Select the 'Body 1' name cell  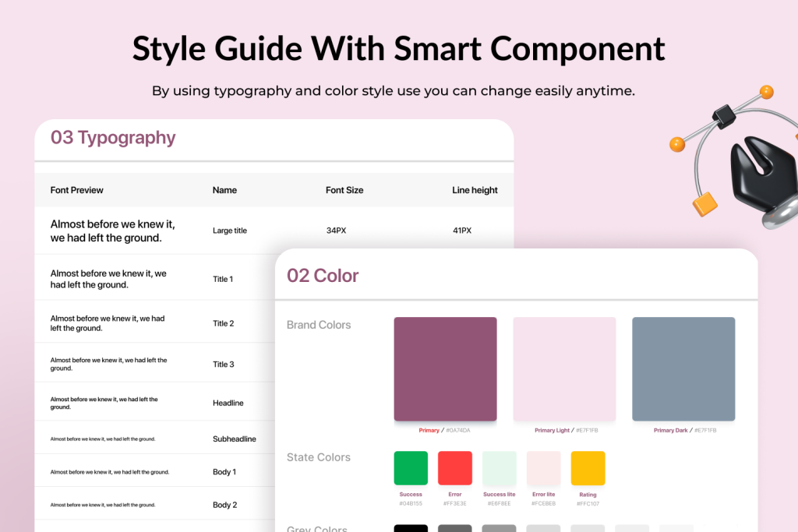coord(224,472)
